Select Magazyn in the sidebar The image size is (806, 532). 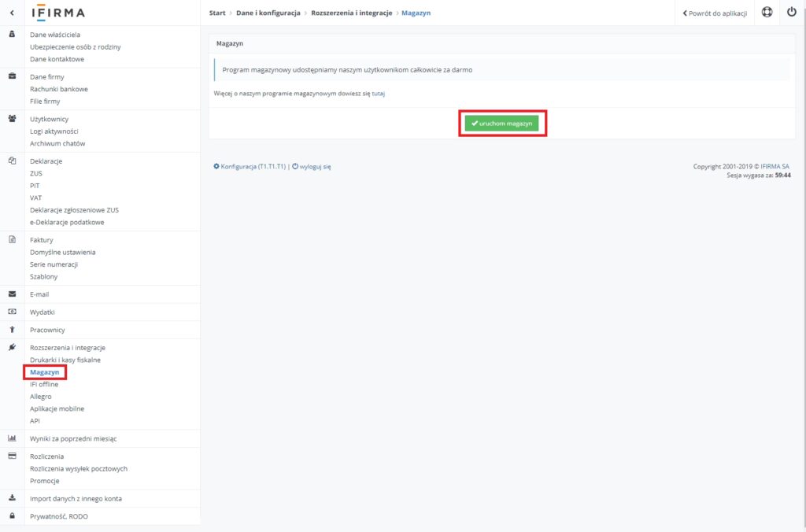[44, 372]
